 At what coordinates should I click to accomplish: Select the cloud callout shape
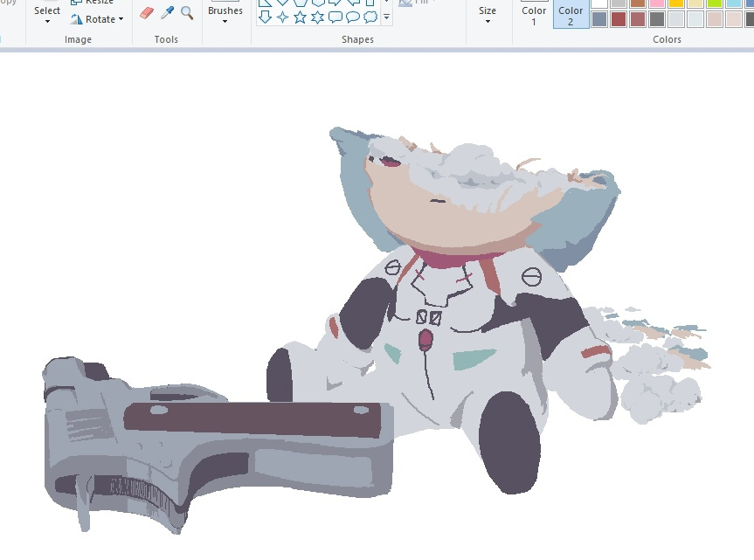(370, 17)
